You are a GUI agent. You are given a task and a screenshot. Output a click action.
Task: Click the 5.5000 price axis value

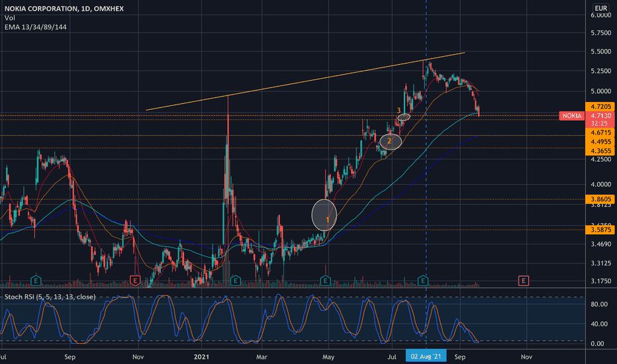600,52
